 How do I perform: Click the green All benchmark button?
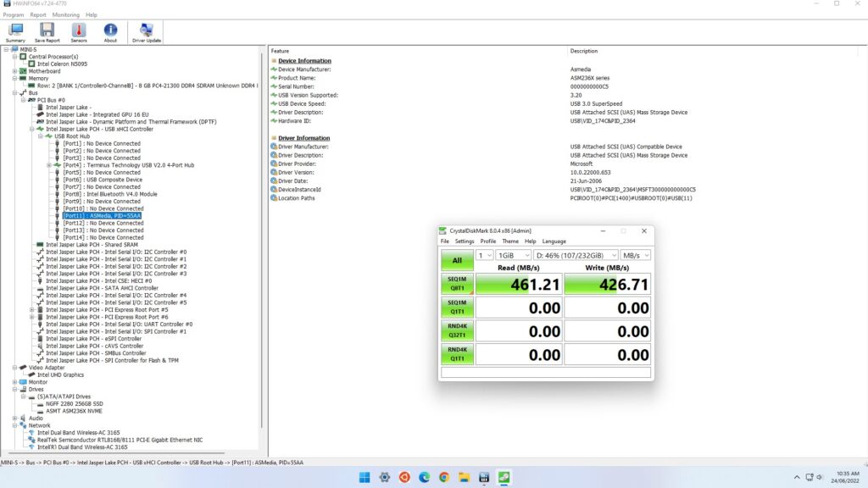(457, 259)
